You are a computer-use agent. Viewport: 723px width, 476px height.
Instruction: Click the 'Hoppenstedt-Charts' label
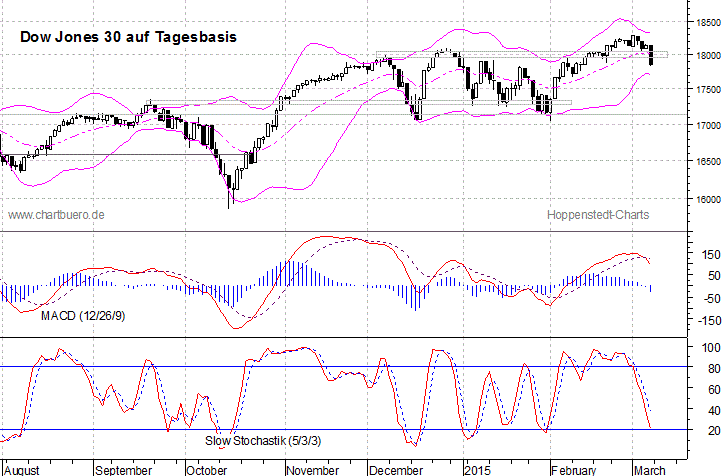598,215
